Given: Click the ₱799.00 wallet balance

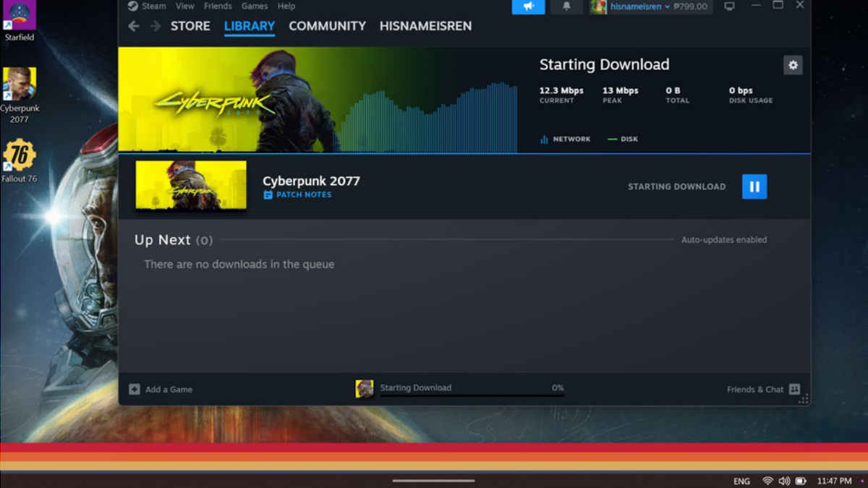Looking at the screenshot, I should point(690,7).
